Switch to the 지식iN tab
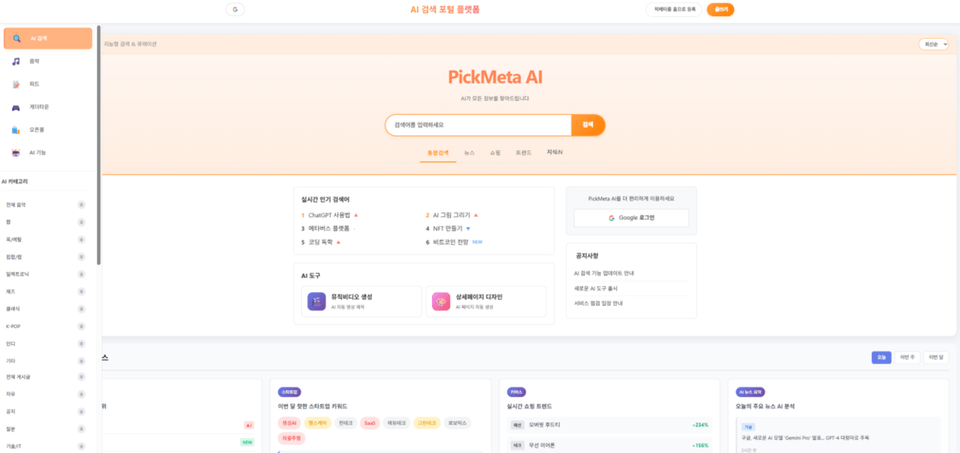Screen dimensions: 960x453 tap(555, 152)
